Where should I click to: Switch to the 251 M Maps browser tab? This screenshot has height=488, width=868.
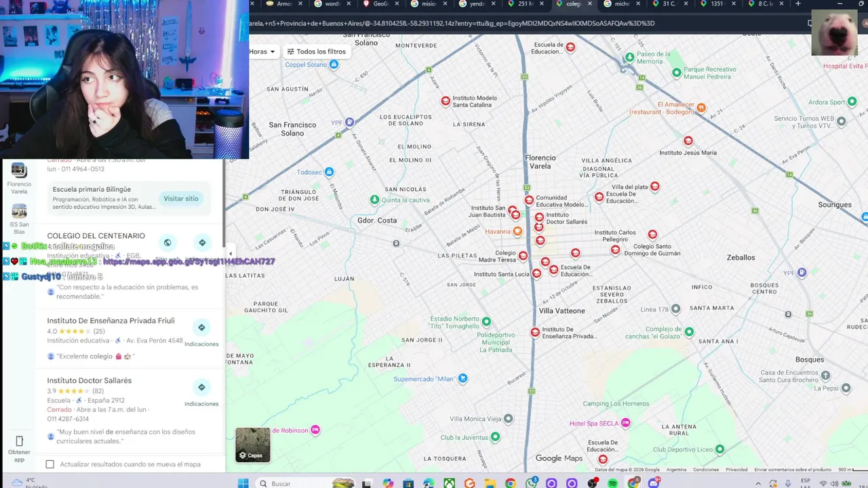(526, 4)
